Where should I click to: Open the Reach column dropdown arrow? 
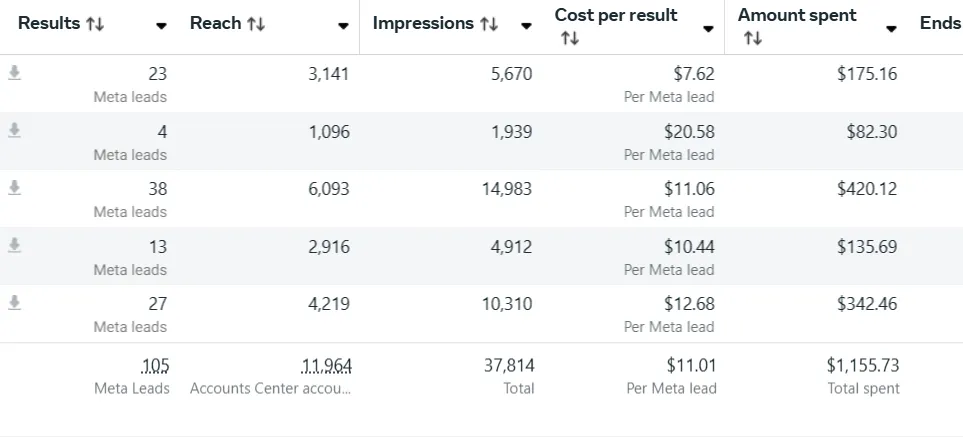click(x=343, y=26)
